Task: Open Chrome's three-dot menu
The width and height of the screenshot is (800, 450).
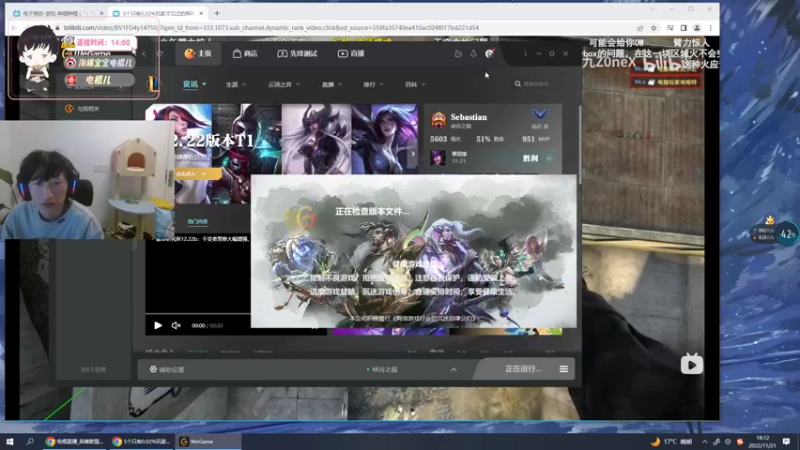Action: pyautogui.click(x=711, y=28)
